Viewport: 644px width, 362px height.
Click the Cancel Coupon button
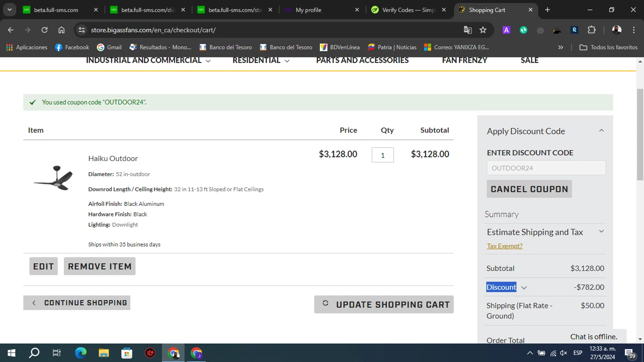(x=529, y=189)
